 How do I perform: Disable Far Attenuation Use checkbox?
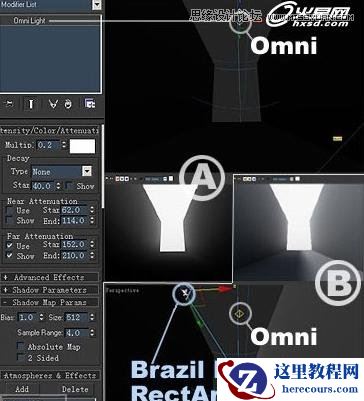[10, 246]
